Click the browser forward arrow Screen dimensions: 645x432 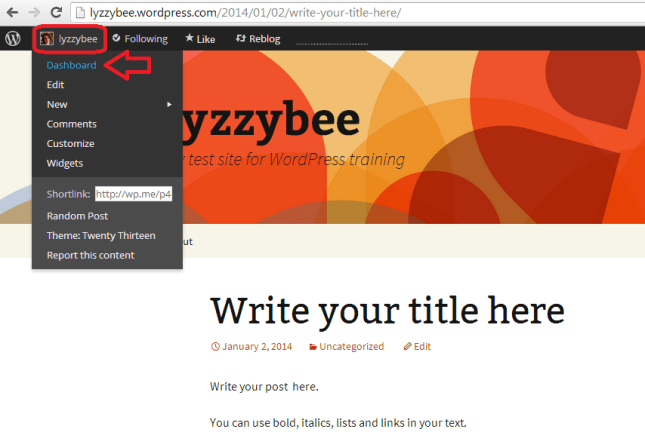[x=32, y=13]
